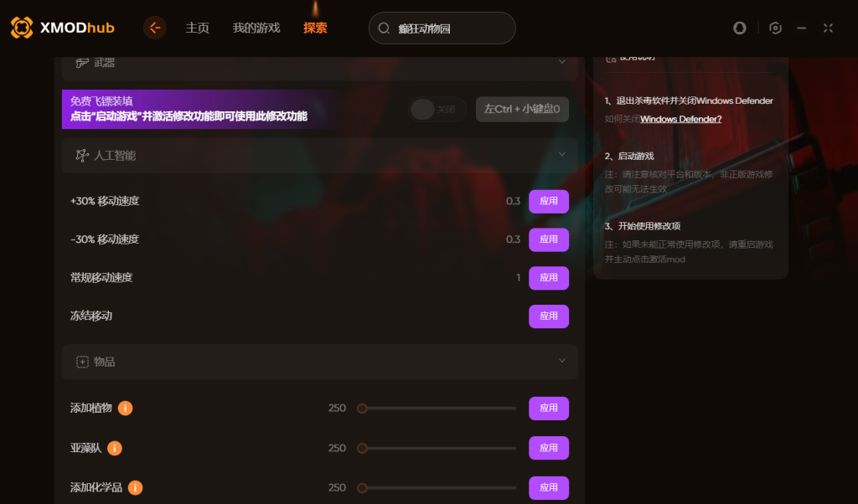Screen dimensions: 858x504
Task: Open notifications bell icon
Action: coord(739,28)
